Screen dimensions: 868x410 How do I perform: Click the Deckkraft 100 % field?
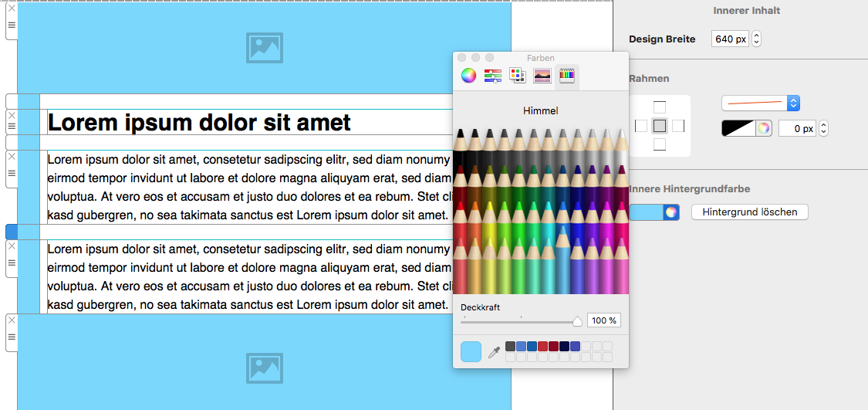tap(604, 320)
